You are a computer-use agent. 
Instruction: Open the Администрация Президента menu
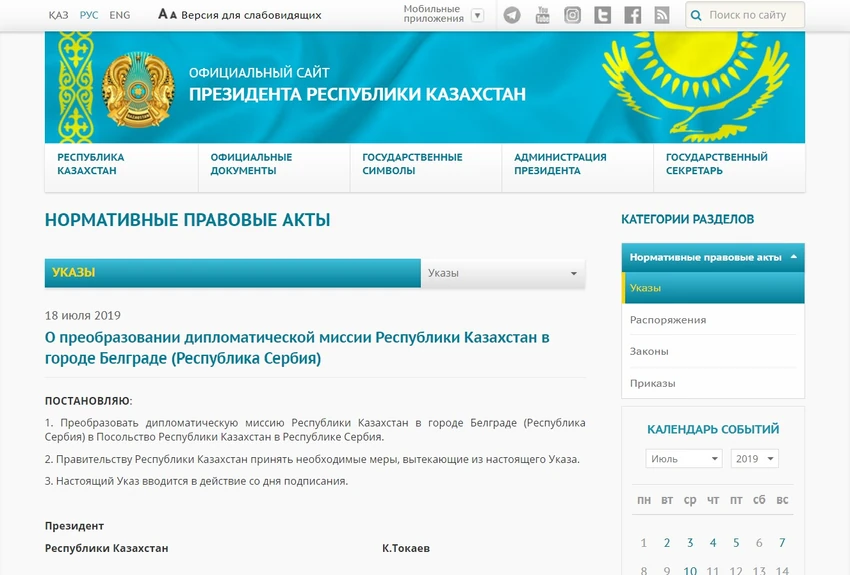[x=560, y=164]
